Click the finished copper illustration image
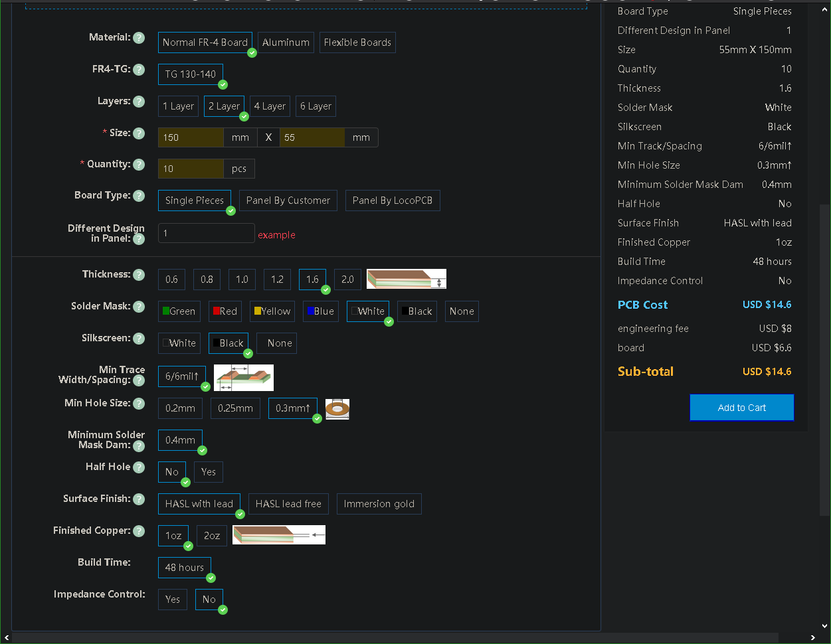The width and height of the screenshot is (831, 644). pyautogui.click(x=279, y=535)
